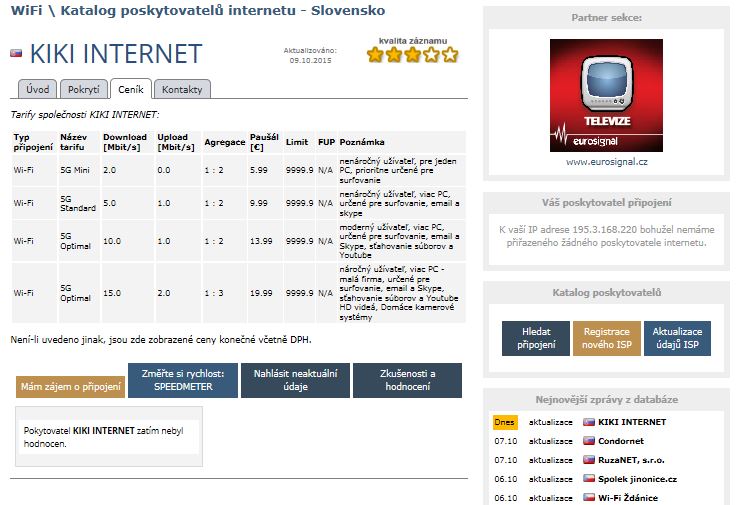The image size is (742, 505).
Task: Click the Hledat připojení button
Action: coord(536,338)
